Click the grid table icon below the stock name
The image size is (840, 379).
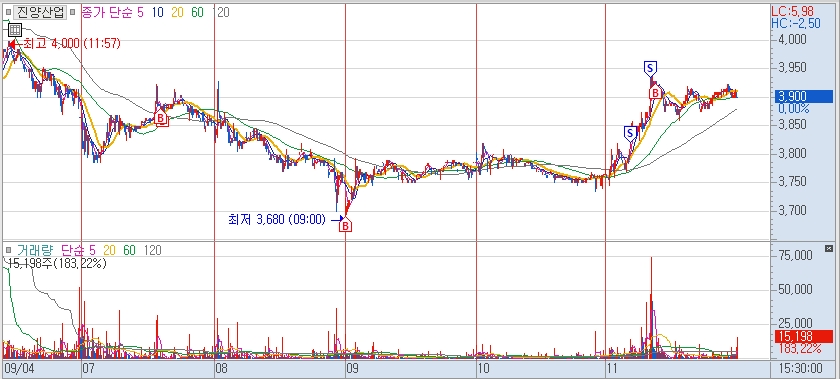(x=14, y=29)
